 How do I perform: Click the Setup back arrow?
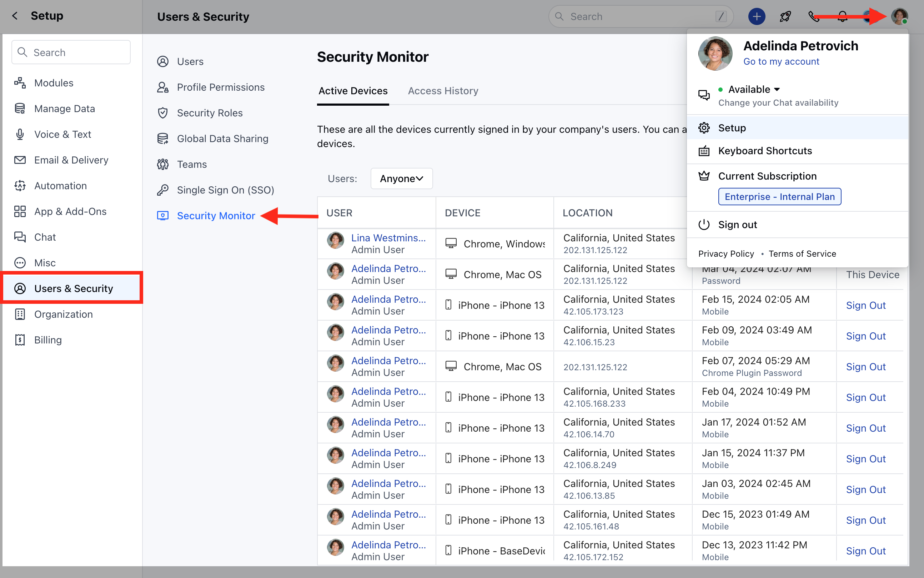click(x=15, y=16)
